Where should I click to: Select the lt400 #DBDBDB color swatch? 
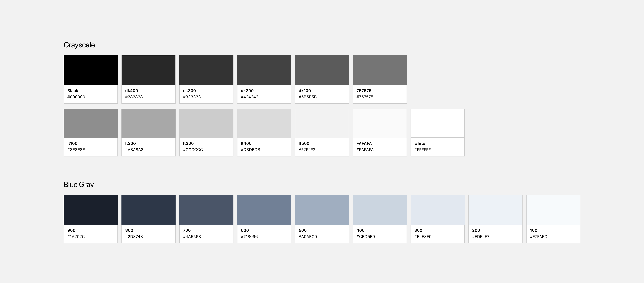click(x=264, y=123)
